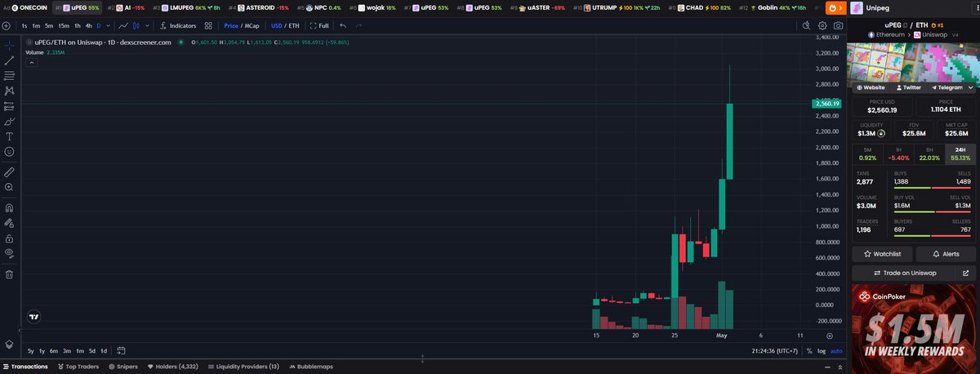Enter Full screen chart mode
Image resolution: width=980 pixels, height=374 pixels.
(x=319, y=25)
